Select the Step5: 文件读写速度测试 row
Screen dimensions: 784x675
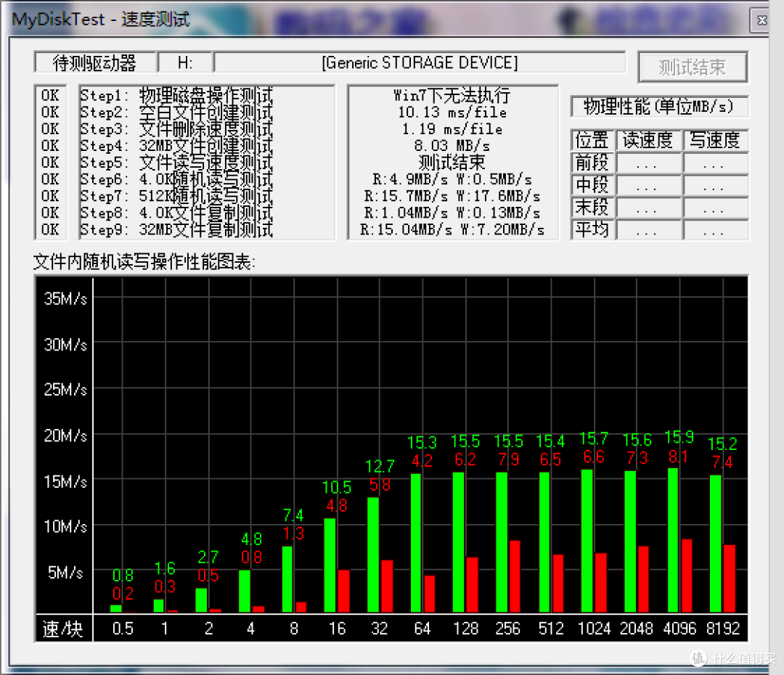pos(176,163)
